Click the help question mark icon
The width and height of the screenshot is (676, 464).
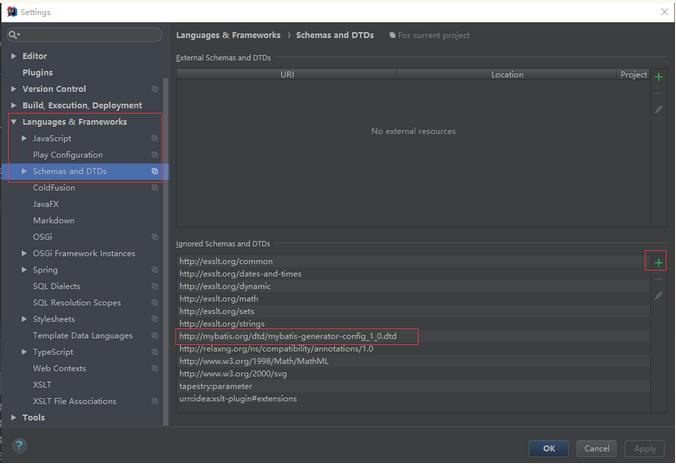coord(19,446)
